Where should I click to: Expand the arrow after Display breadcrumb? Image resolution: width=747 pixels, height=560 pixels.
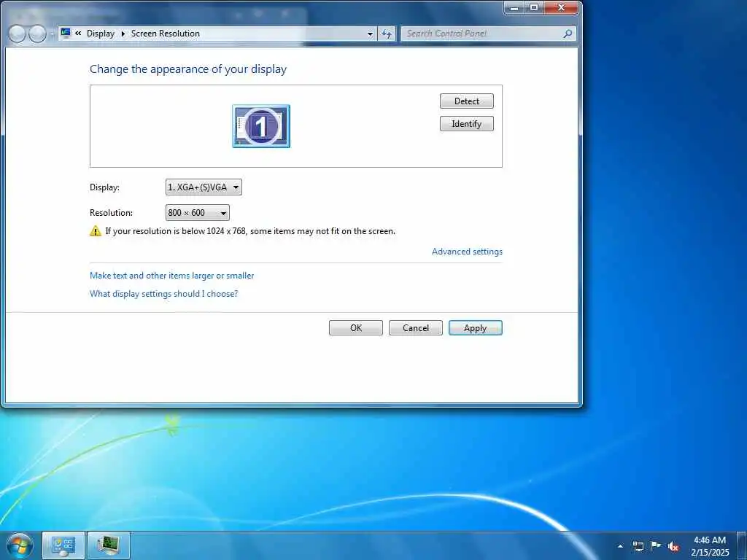[123, 34]
